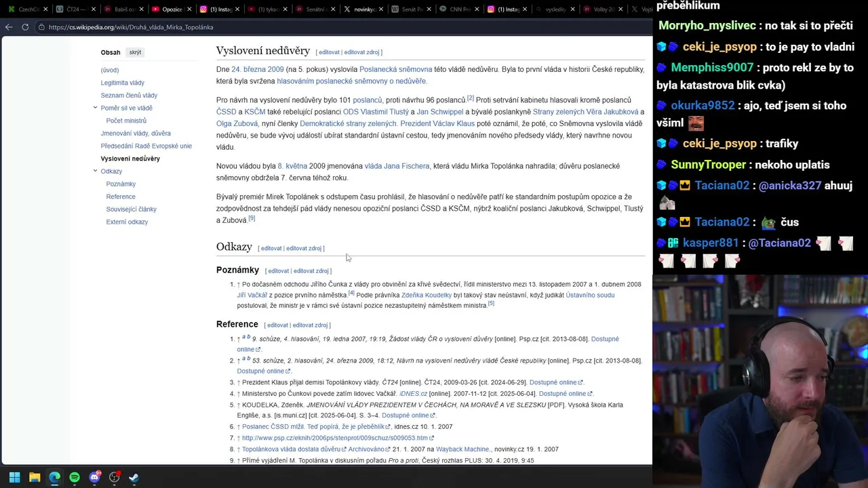Go back with the browser back arrow
The width and height of the screenshot is (868, 488).
click(9, 27)
